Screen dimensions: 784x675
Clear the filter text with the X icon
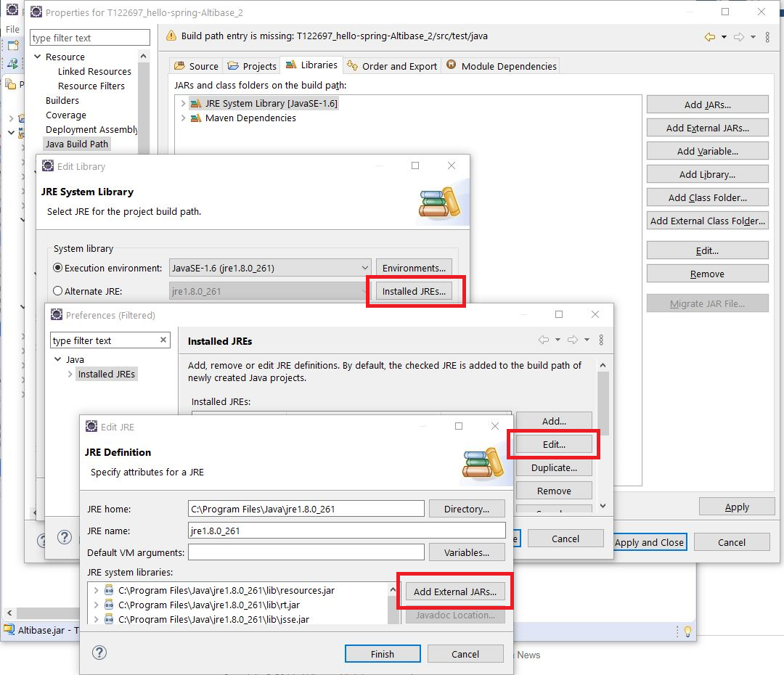pyautogui.click(x=163, y=340)
